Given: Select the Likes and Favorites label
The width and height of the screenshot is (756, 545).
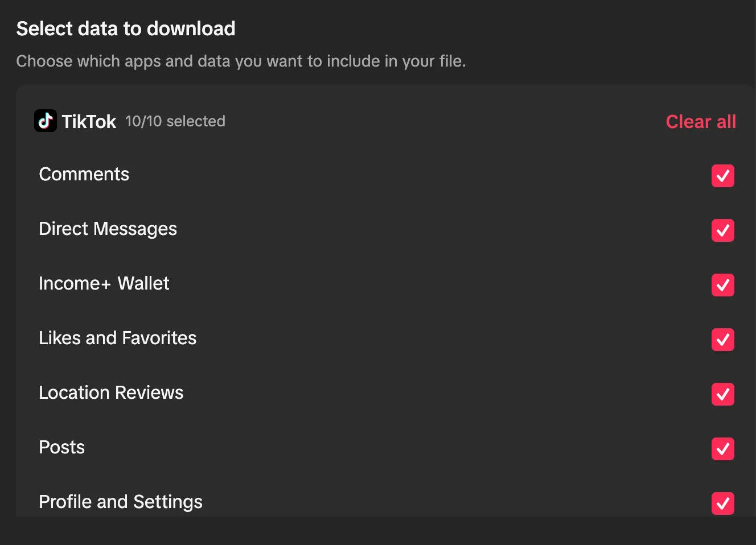Looking at the screenshot, I should point(117,338).
